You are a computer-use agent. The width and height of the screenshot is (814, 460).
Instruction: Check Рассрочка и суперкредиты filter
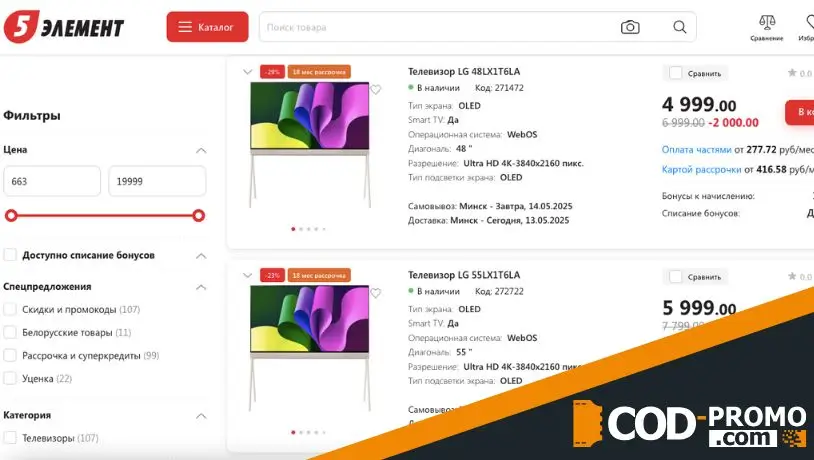tap(10, 356)
